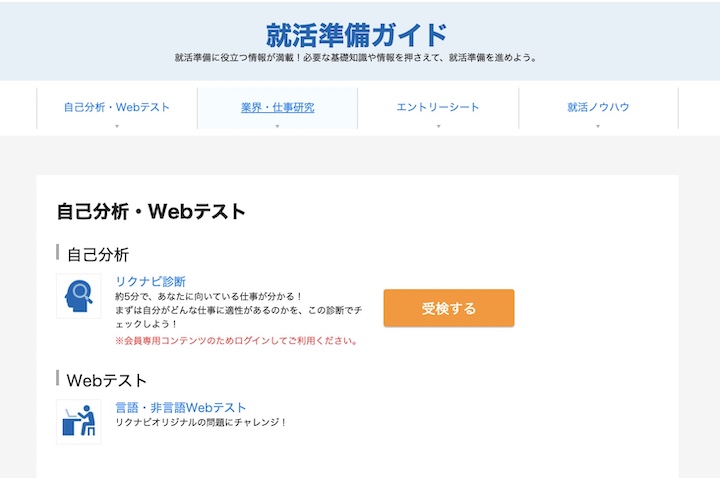This screenshot has height=478, width=720.
Task: Click the head with magnifier diagnosis icon
Action: (79, 296)
